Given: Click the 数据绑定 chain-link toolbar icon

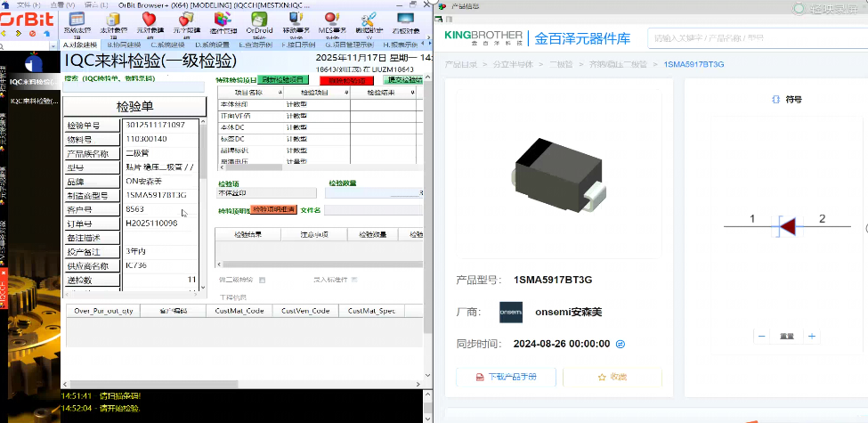Looking at the screenshot, I should tap(369, 20).
